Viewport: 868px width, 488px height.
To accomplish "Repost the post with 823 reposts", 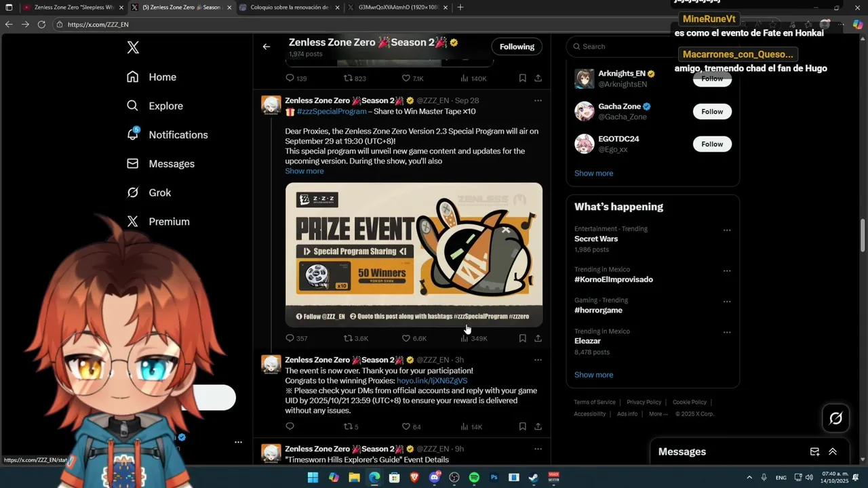I will coord(355,79).
